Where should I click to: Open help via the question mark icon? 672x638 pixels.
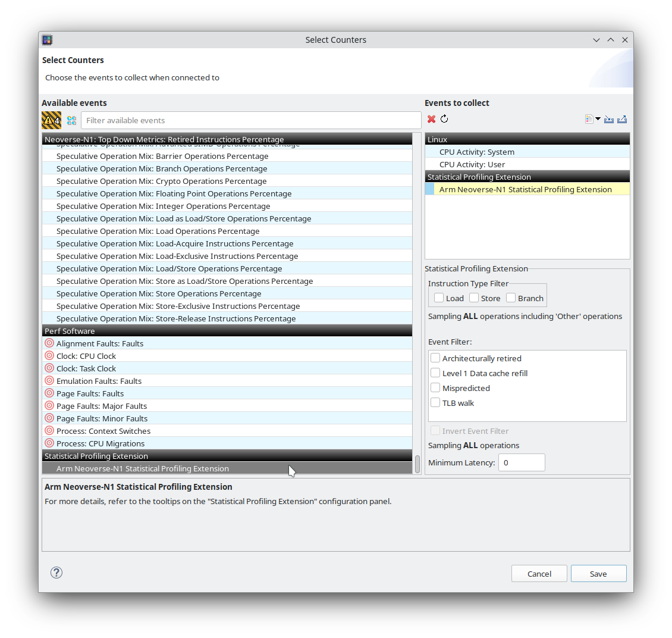pyautogui.click(x=56, y=572)
